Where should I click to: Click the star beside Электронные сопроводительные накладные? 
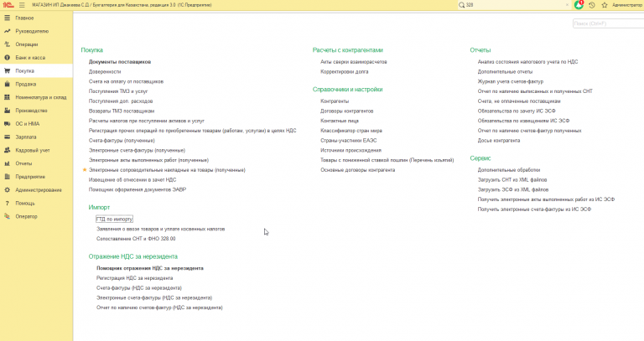pyautogui.click(x=85, y=170)
